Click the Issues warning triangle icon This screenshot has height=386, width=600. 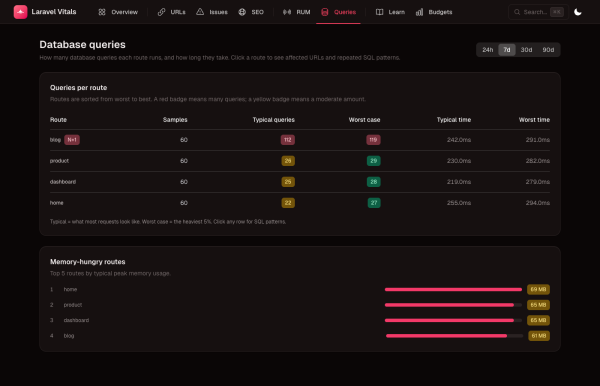200,12
